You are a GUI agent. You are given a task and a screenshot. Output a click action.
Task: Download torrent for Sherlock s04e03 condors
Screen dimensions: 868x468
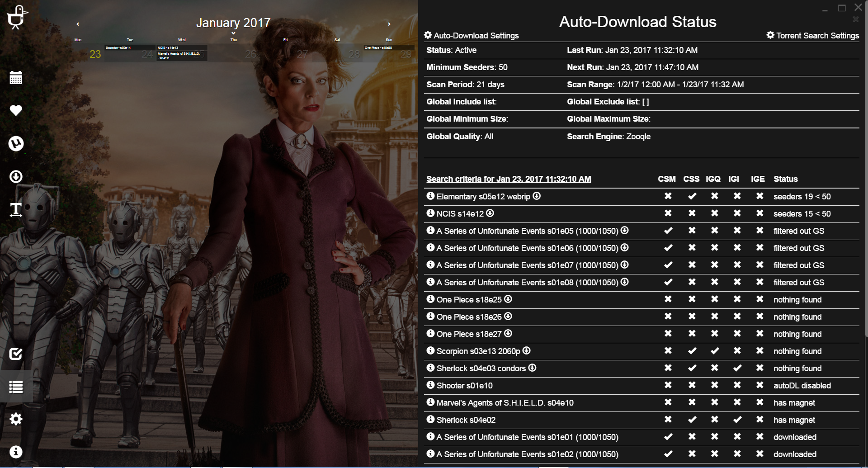(533, 368)
